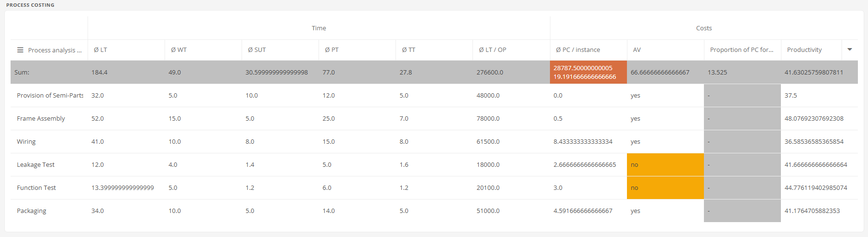The image size is (868, 237).
Task: Click the red highlighted PC sum cell
Action: coord(588,72)
